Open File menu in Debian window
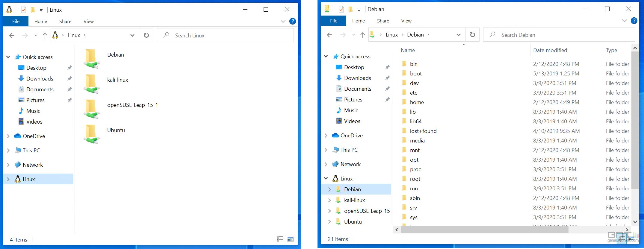644x249 pixels. (334, 21)
